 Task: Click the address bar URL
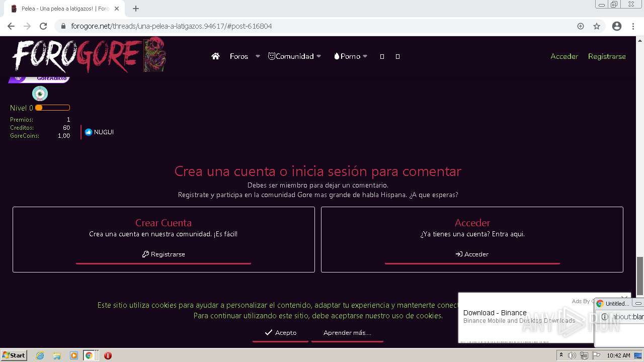(x=171, y=26)
